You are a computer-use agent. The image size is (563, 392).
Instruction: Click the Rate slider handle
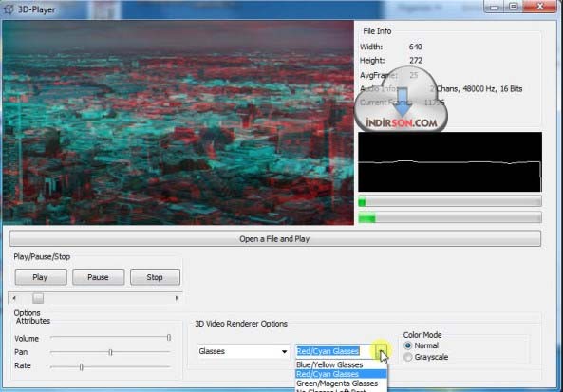(81, 367)
